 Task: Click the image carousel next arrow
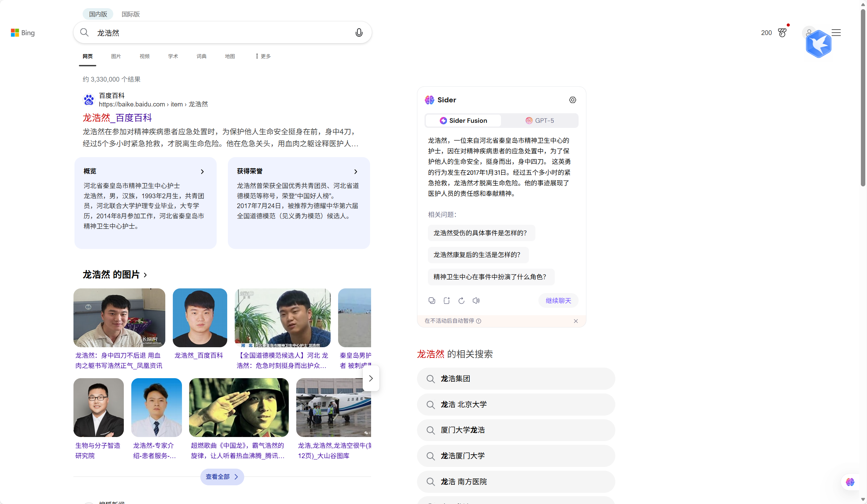point(370,379)
